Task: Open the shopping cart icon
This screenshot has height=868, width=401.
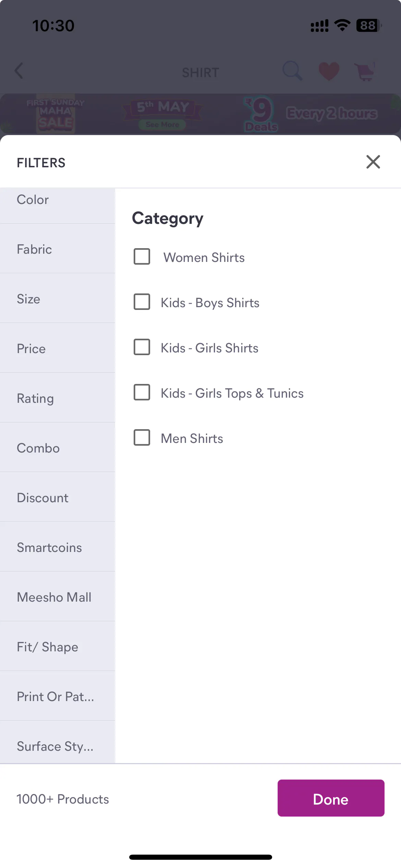Action: (365, 72)
